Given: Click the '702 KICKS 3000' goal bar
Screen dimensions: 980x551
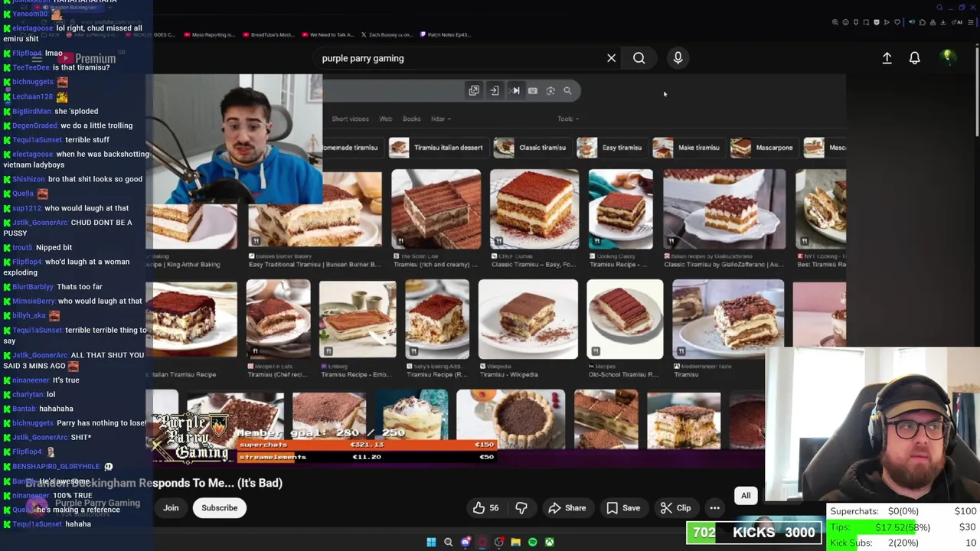Looking at the screenshot, I should 755,533.
